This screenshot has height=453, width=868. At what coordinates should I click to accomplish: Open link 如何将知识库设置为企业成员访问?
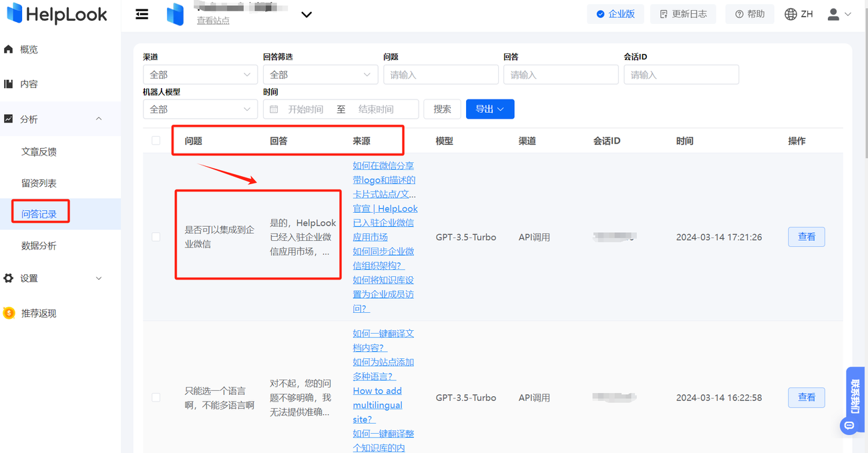pyautogui.click(x=383, y=294)
